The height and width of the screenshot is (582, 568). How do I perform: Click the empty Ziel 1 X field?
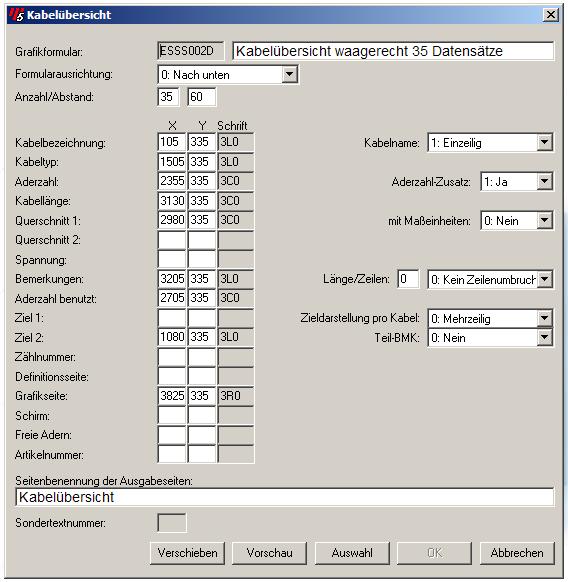[172, 318]
